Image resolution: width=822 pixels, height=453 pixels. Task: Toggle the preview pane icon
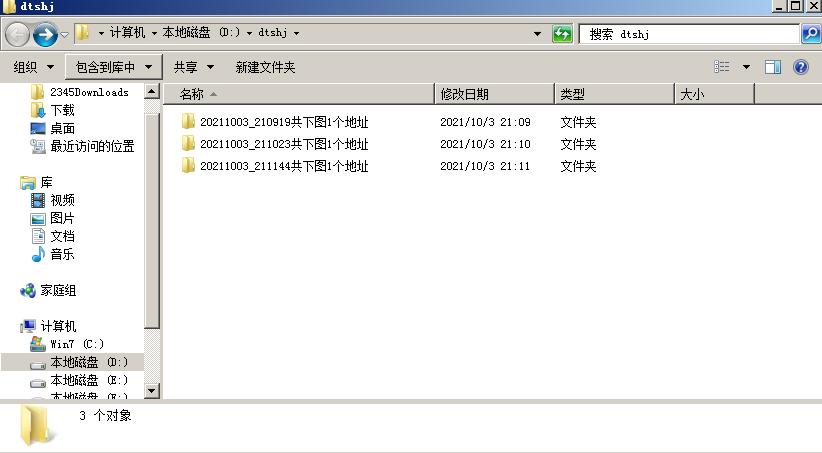[773, 67]
